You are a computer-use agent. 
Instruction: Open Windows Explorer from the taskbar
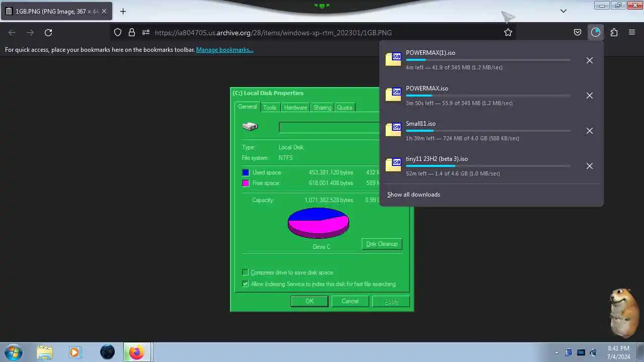click(45, 352)
